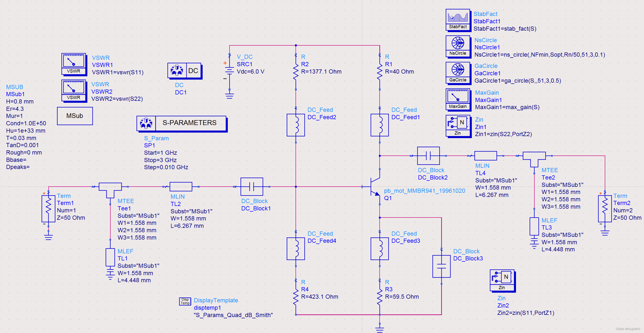Select the VSWR2 meter icon
This screenshot has width=644, height=333.
(x=74, y=90)
